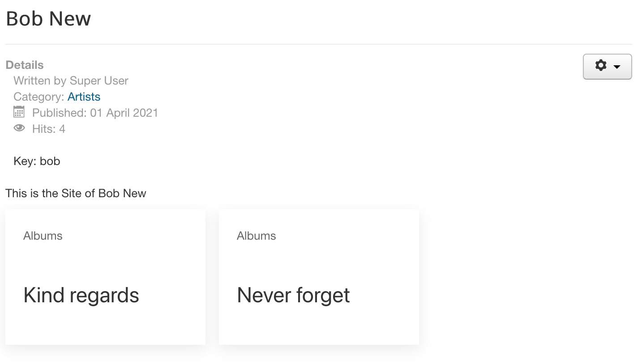Click the Albums label on Never forget card

(x=257, y=236)
